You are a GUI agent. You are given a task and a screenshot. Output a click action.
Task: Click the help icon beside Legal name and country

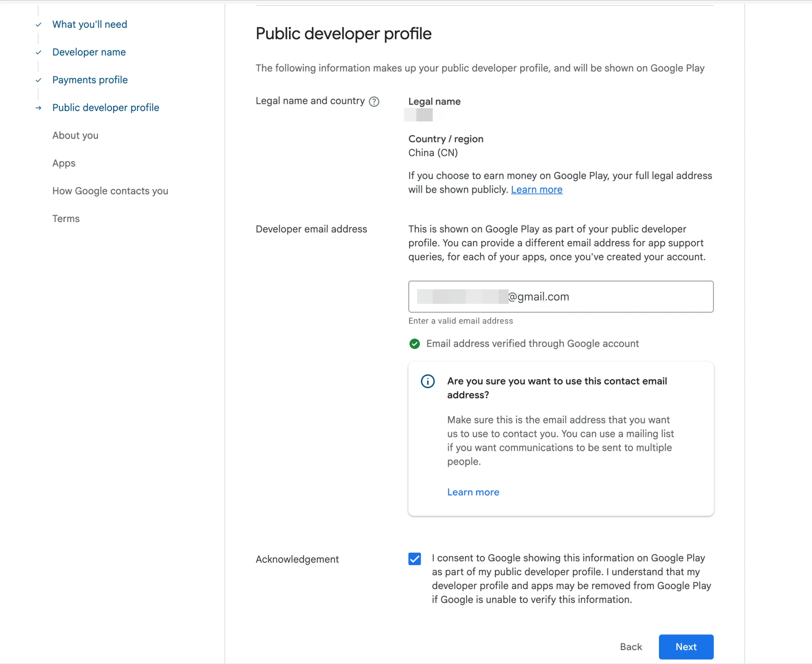pos(375,102)
